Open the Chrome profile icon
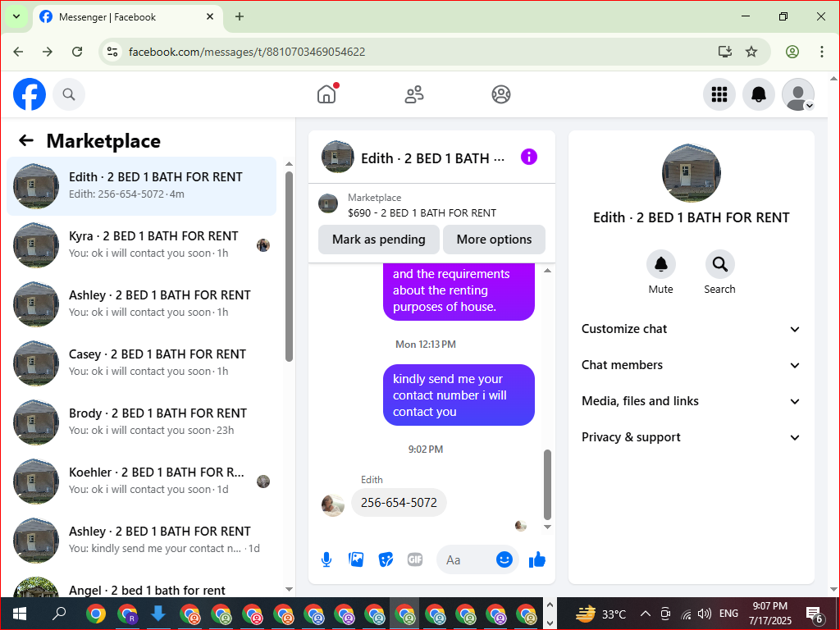The height and width of the screenshot is (630, 840). click(792, 52)
